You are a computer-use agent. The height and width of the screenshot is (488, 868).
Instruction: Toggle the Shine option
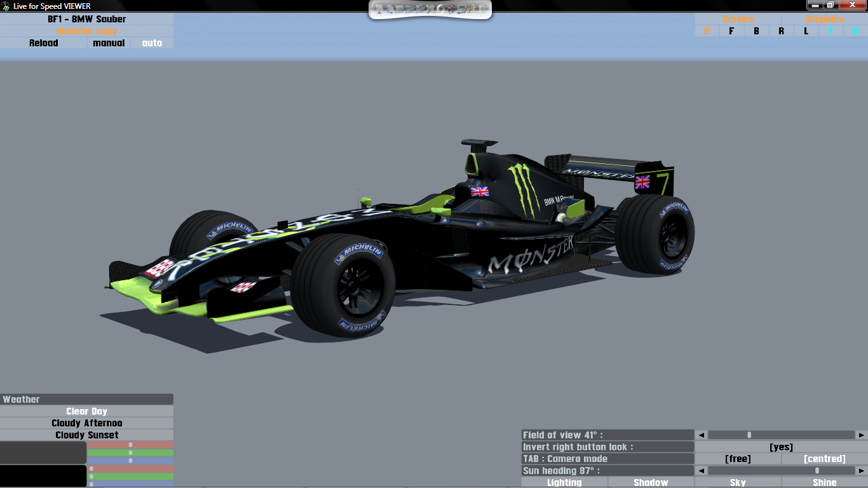click(x=825, y=483)
